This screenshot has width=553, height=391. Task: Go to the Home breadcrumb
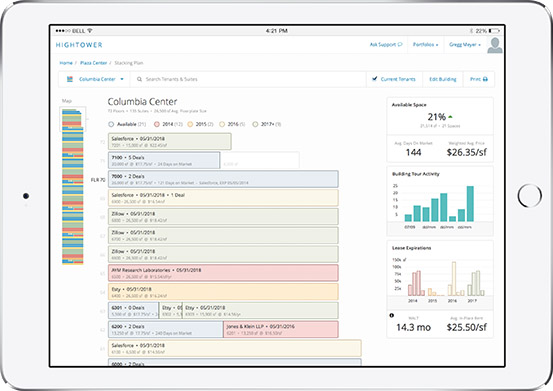(x=66, y=63)
